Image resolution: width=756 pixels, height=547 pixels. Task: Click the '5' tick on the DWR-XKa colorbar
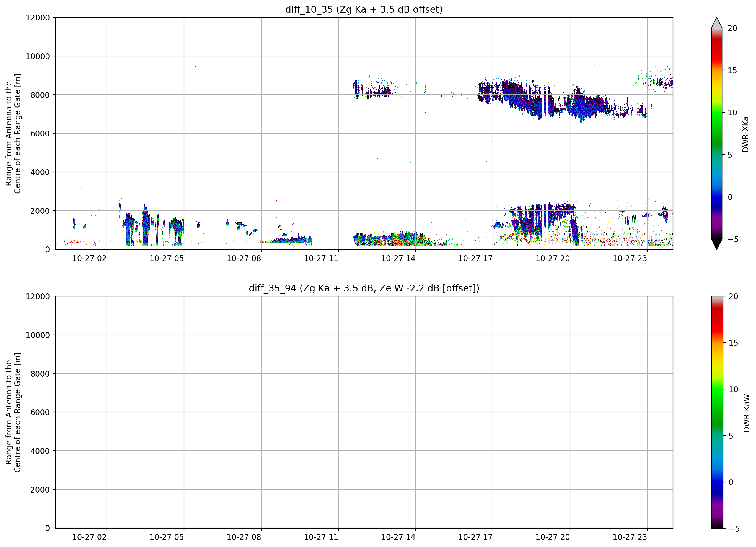click(x=730, y=155)
